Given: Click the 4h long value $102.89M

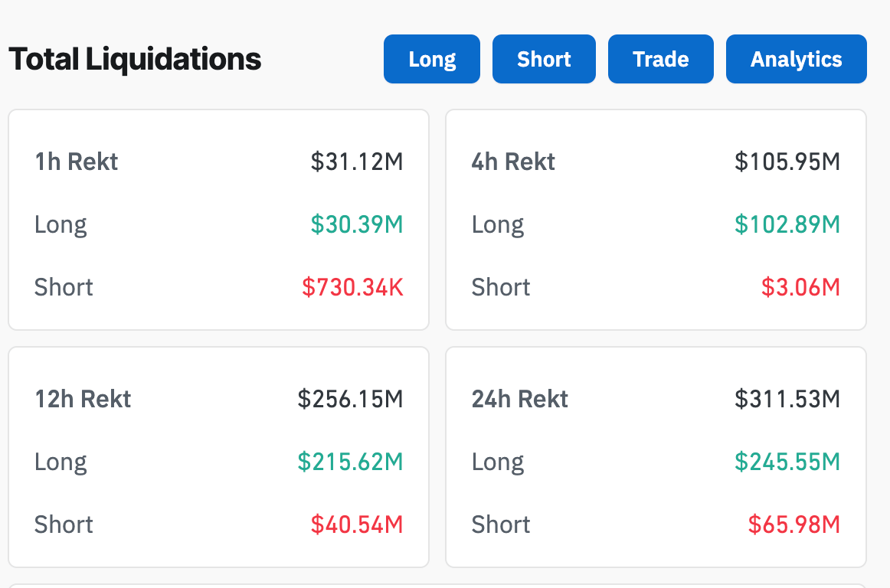Looking at the screenshot, I should [787, 224].
